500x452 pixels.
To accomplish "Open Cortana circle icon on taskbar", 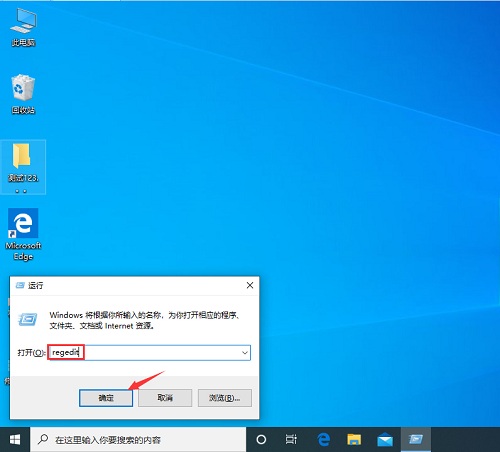I will pyautogui.click(x=261, y=440).
